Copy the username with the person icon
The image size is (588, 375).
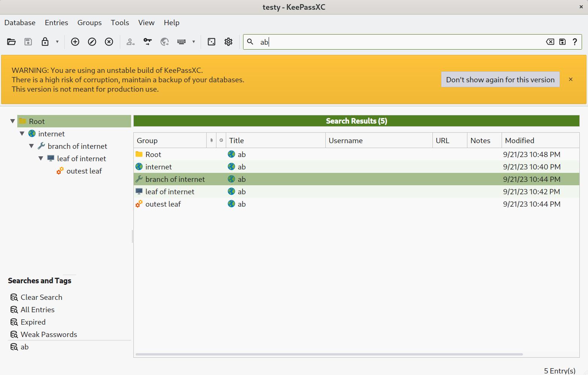[x=130, y=42]
